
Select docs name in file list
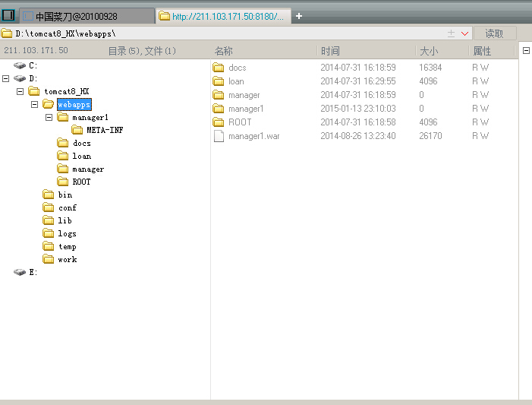(237, 68)
